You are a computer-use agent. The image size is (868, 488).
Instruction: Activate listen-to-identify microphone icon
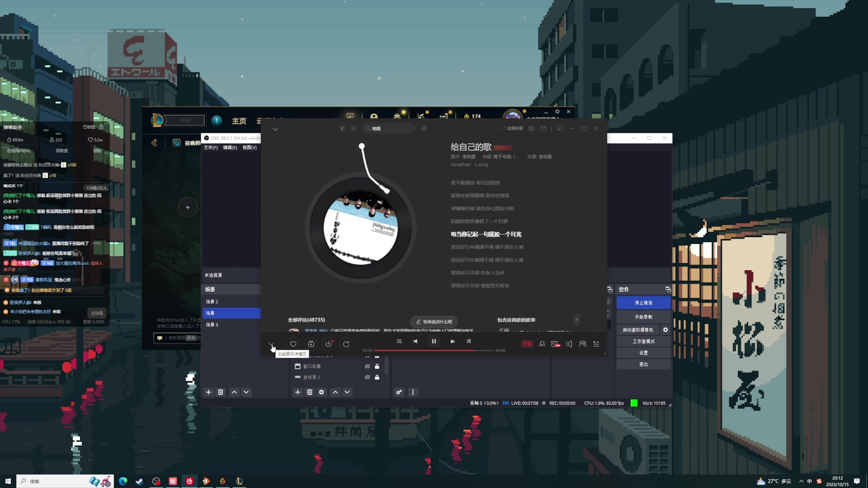[424, 128]
